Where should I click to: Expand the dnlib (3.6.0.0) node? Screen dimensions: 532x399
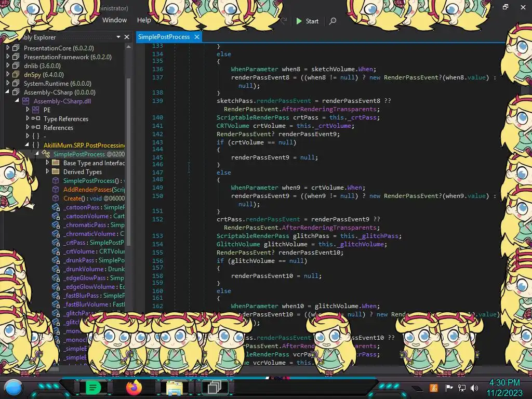(8, 65)
